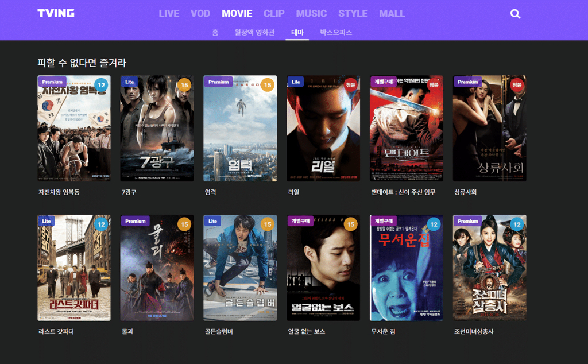Click the Lite badge on 7광구
This screenshot has width=588, height=364.
(x=129, y=82)
